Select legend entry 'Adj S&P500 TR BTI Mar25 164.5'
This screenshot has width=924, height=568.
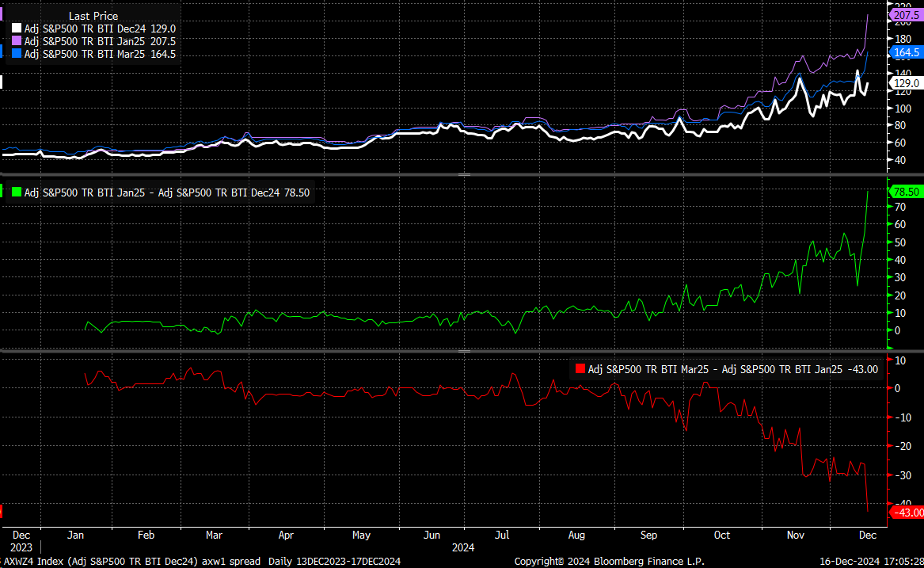100,54
